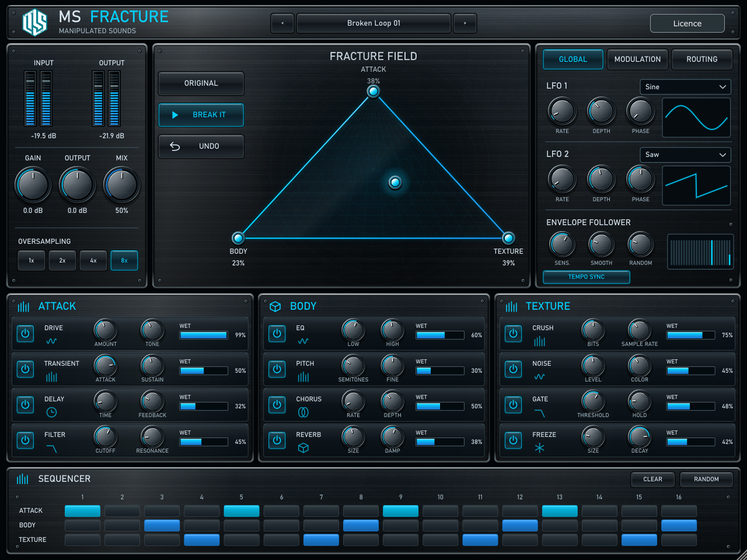Click the Delay clock icon
This screenshot has height=560, width=747.
click(51, 412)
